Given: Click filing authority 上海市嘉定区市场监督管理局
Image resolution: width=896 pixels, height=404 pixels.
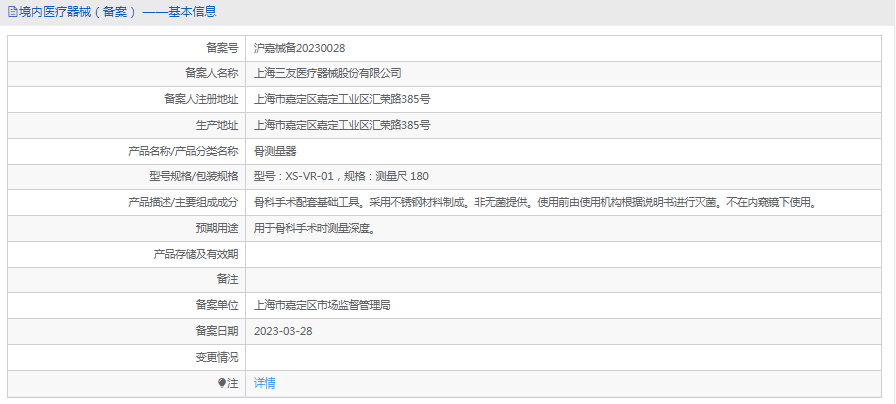Looking at the screenshot, I should point(322,306).
